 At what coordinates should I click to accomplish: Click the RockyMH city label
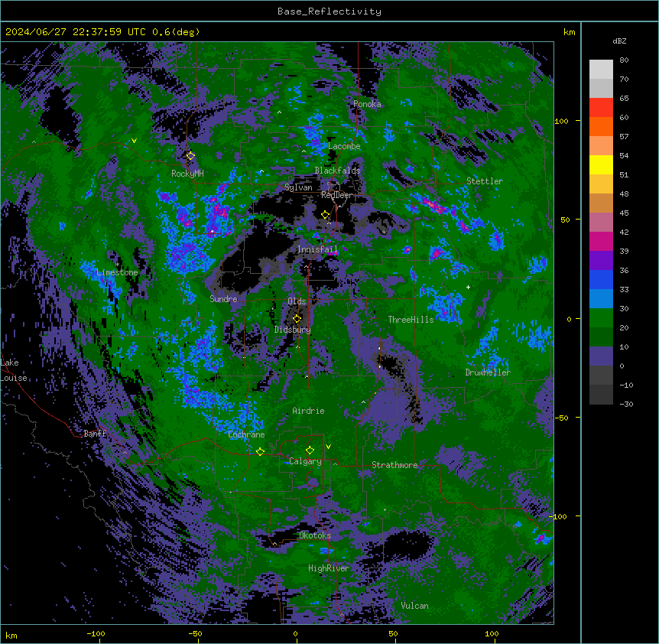click(187, 174)
